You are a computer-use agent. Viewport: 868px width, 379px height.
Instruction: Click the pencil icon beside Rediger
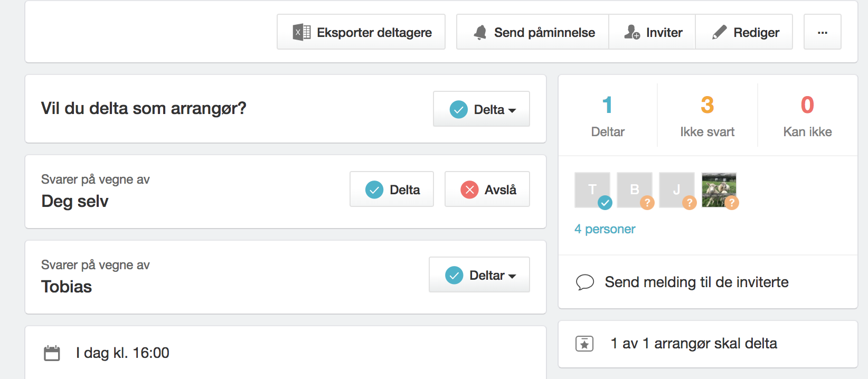[719, 32]
